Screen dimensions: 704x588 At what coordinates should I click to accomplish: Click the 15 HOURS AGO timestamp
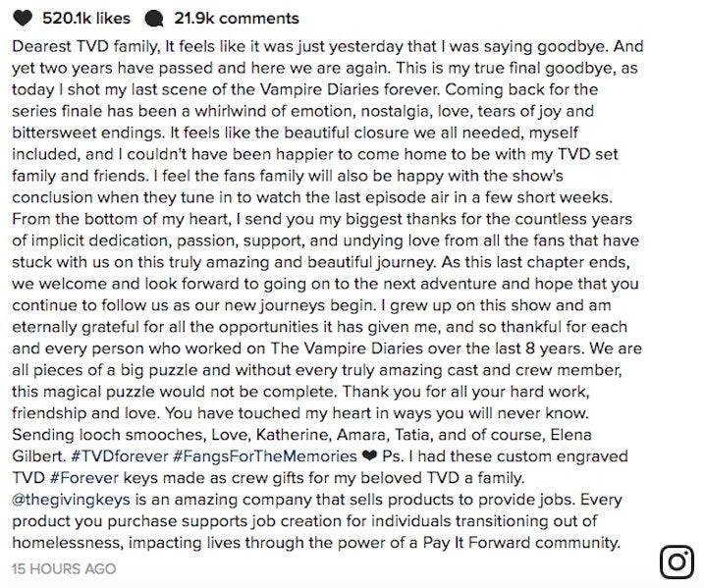tap(63, 568)
